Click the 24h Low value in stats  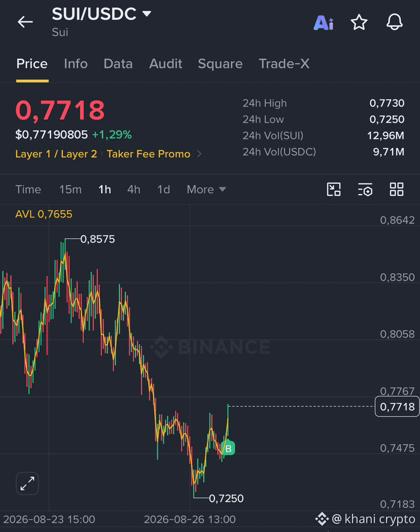tap(387, 119)
